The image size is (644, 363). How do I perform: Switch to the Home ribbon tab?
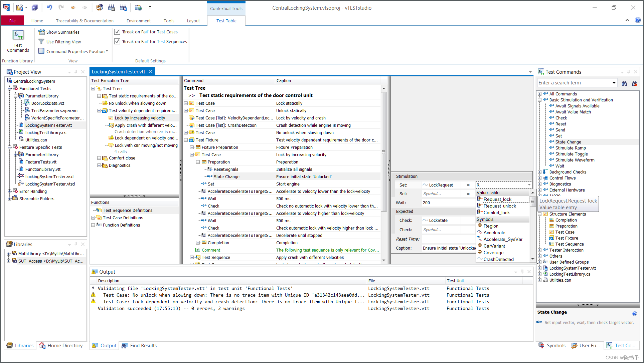37,21
